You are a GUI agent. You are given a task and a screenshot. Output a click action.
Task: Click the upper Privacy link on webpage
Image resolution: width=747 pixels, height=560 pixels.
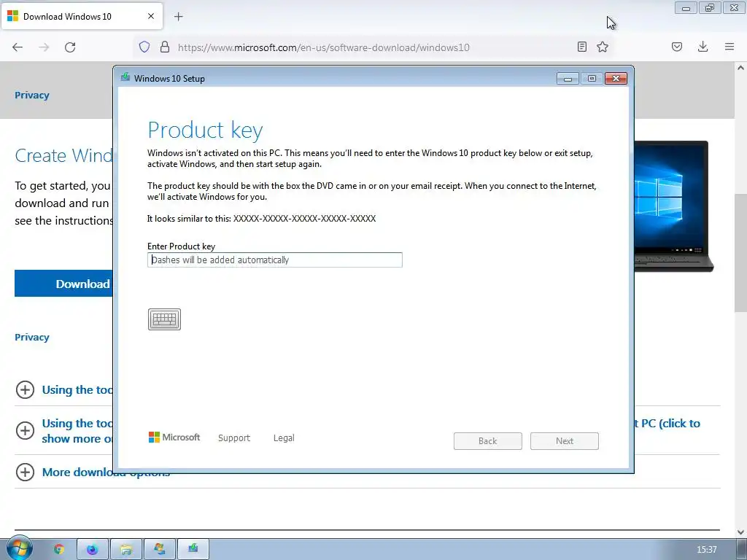click(32, 95)
